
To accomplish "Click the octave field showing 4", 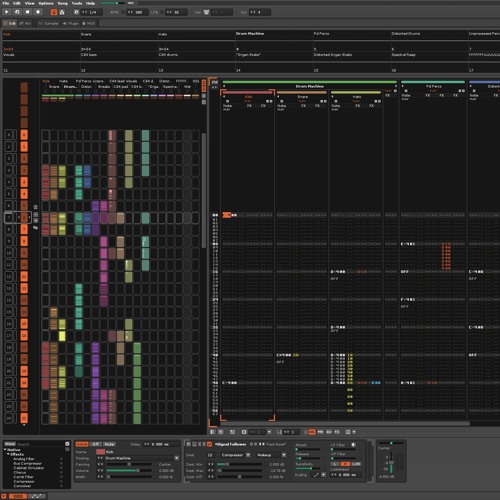I will coord(260,12).
